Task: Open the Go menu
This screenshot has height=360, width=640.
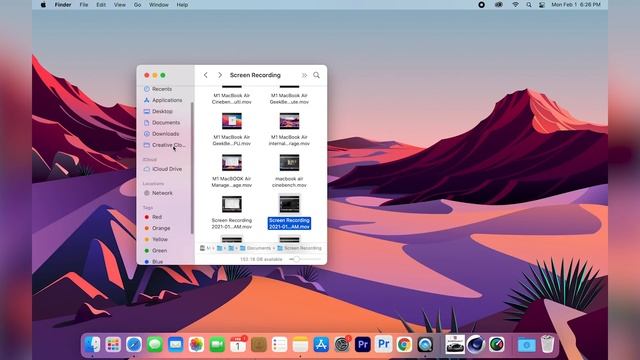Action: tap(138, 5)
